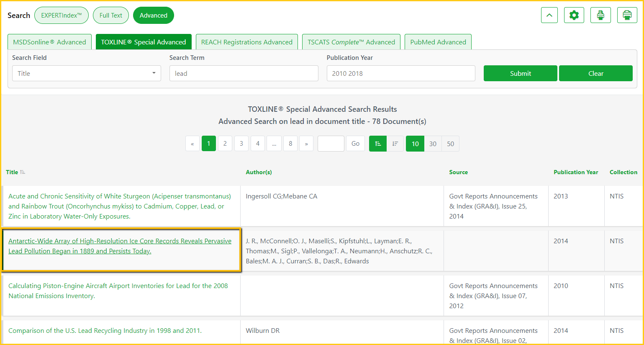The image size is (644, 345).
Task: Jump to page 8 of the results
Action: pyautogui.click(x=290, y=144)
